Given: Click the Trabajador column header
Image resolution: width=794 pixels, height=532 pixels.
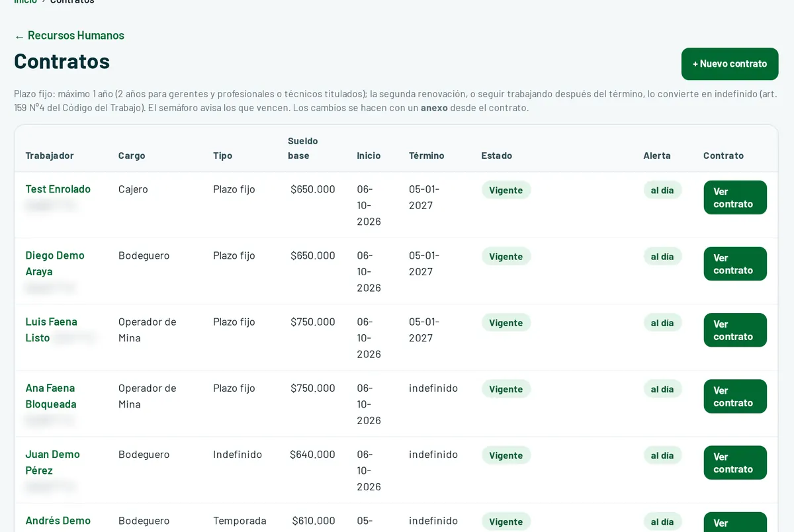Looking at the screenshot, I should point(50,155).
